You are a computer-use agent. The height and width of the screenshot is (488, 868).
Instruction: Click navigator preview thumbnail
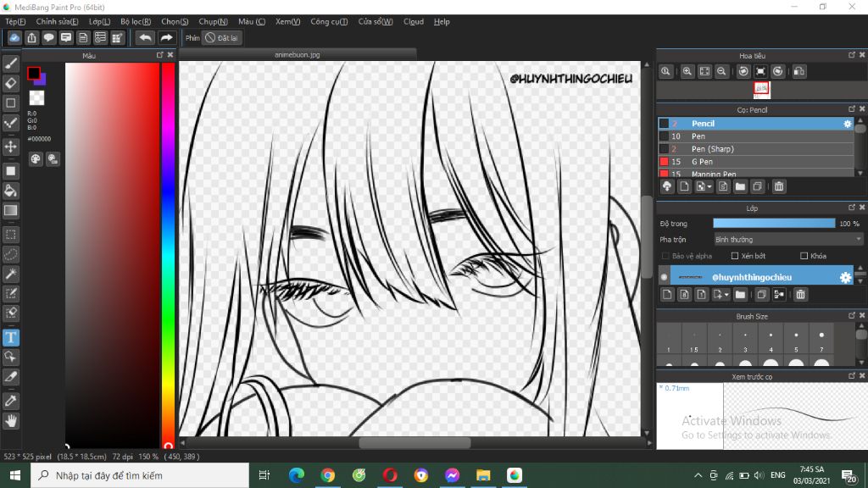coord(762,89)
